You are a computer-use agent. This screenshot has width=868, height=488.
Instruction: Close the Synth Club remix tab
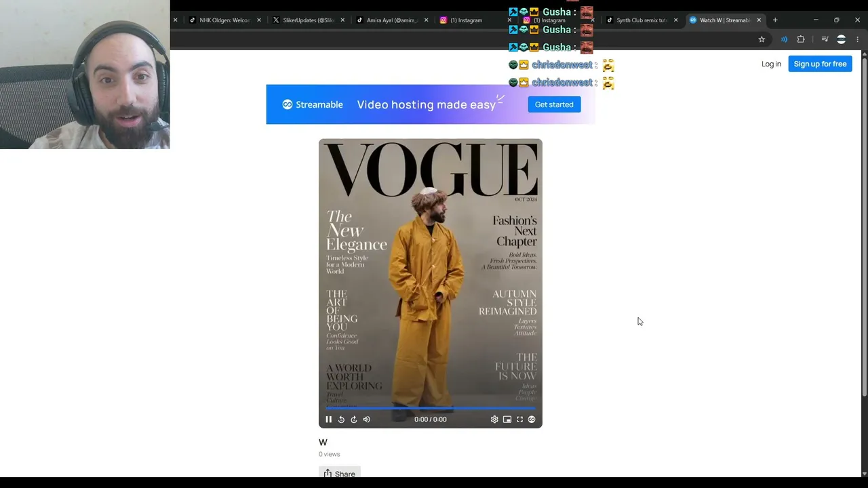(x=675, y=20)
